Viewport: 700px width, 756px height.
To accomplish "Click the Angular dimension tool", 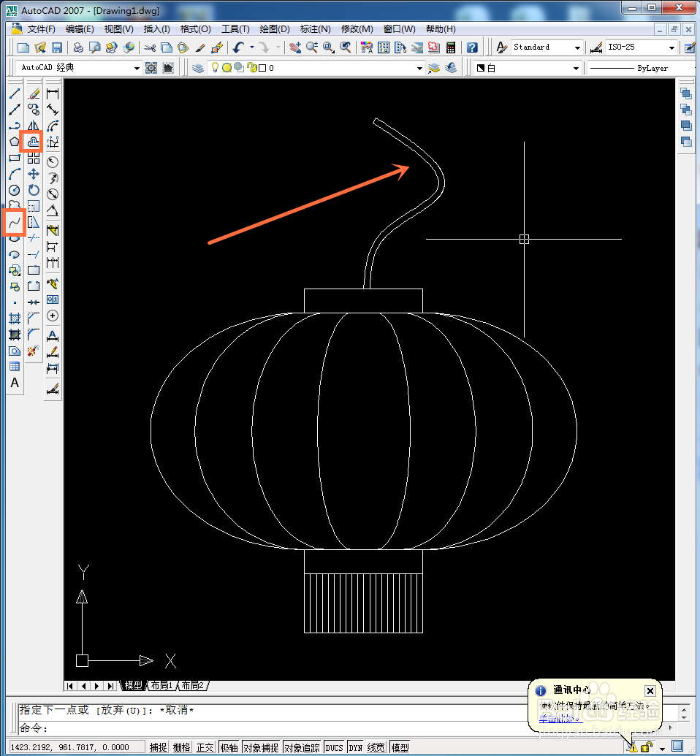I will tap(53, 210).
